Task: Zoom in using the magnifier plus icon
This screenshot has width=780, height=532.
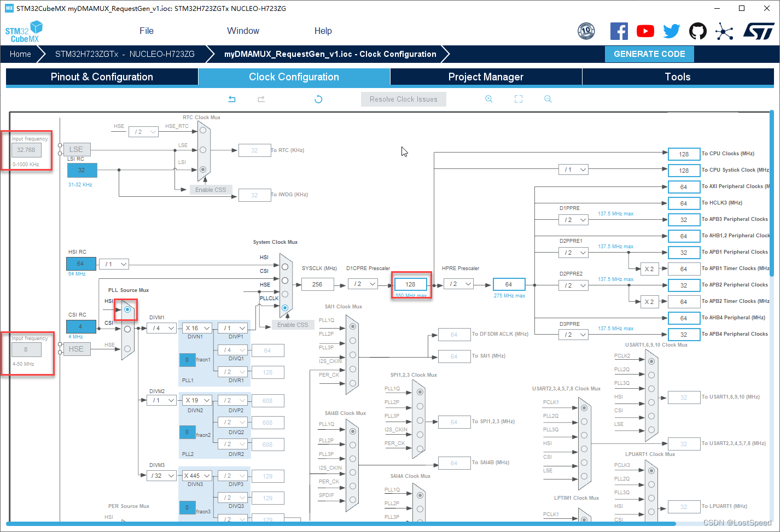Action: [489, 99]
